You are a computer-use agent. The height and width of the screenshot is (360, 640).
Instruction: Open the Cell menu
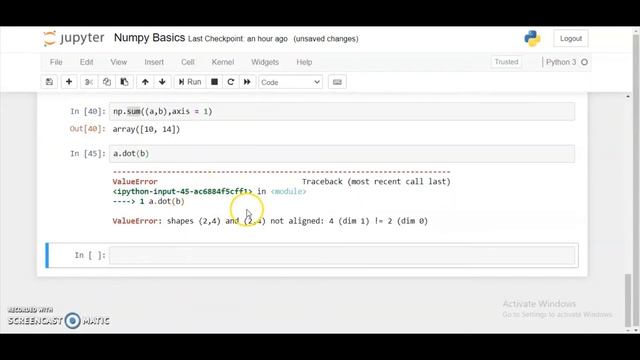coord(188,62)
